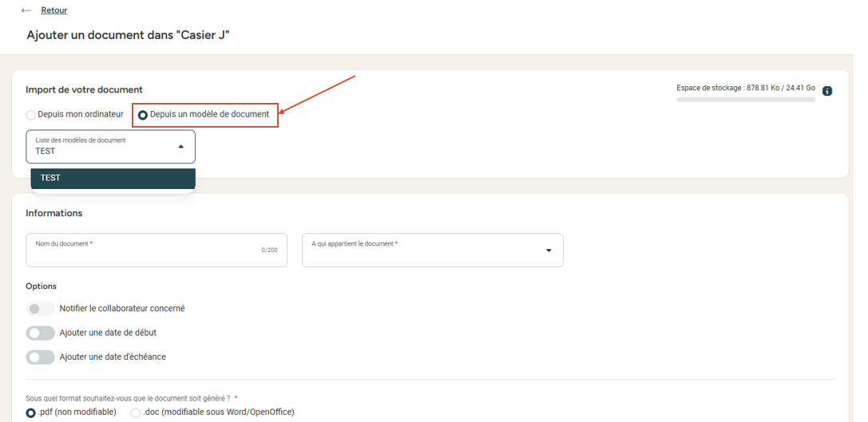868x422 pixels.
Task: Click the 'Notifier le collaborateur concerné' label text
Action: click(122, 309)
